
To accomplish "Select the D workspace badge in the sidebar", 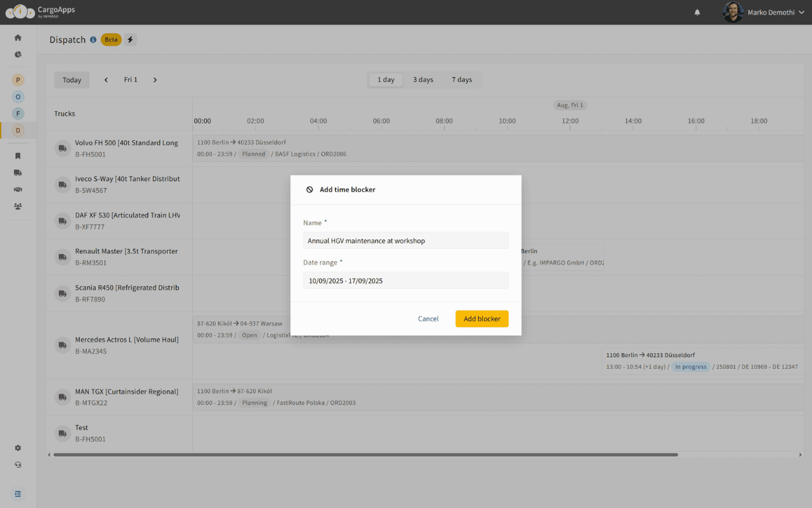I will coord(18,130).
